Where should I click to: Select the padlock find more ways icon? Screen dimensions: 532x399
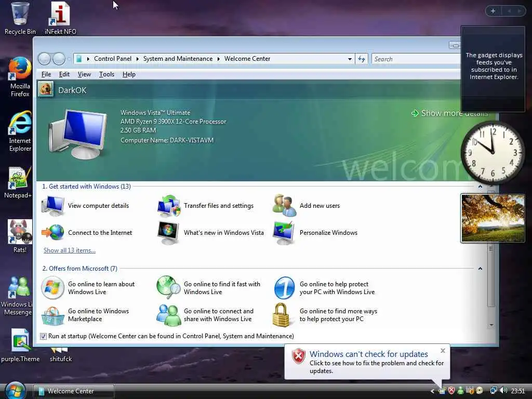click(x=282, y=315)
